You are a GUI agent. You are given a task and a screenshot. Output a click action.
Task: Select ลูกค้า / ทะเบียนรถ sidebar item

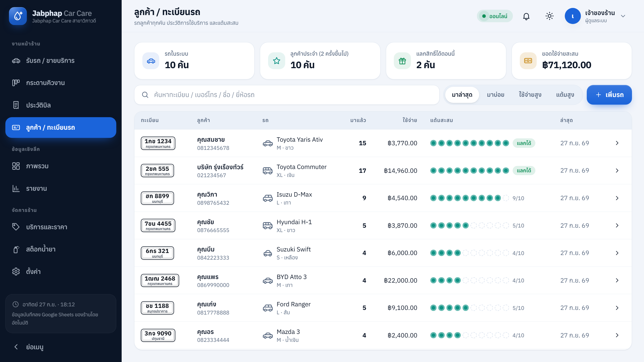(61, 127)
